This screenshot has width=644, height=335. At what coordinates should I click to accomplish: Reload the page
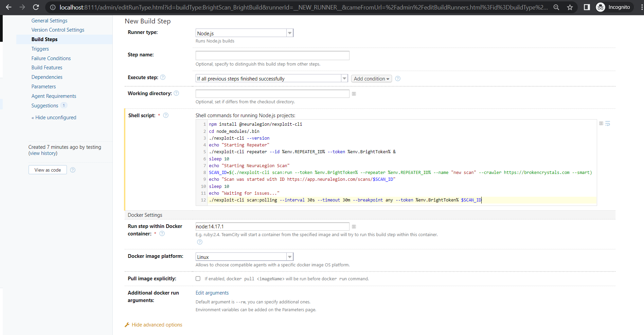[36, 7]
